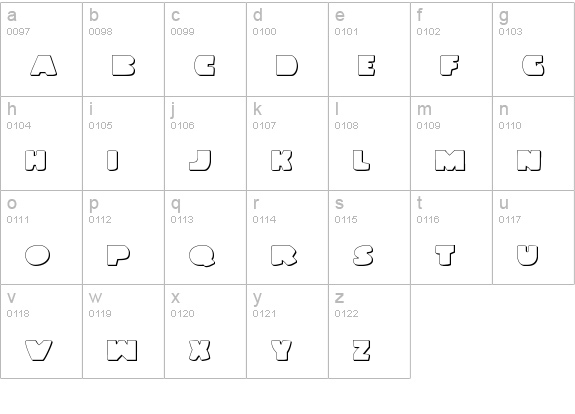
Task: Click the O glyph in cell 0111
Action: (x=37, y=255)
